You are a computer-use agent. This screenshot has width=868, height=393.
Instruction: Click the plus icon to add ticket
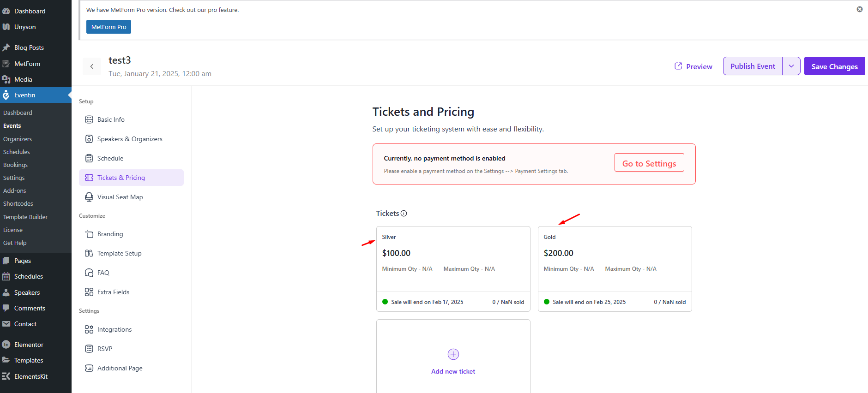click(453, 354)
